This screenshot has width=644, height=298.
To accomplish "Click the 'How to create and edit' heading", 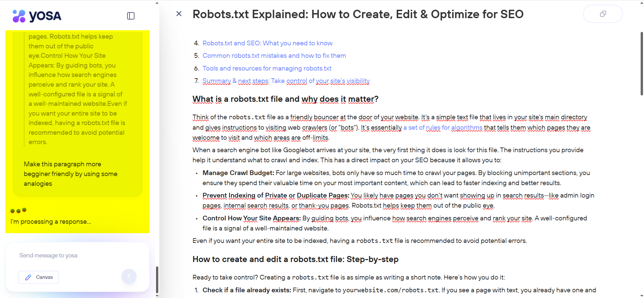I will 295,259.
